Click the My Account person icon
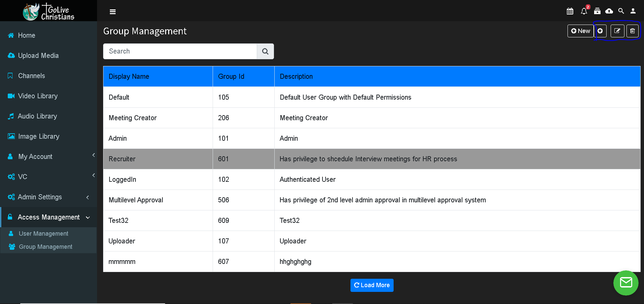The height and width of the screenshot is (304, 644). tap(10, 157)
